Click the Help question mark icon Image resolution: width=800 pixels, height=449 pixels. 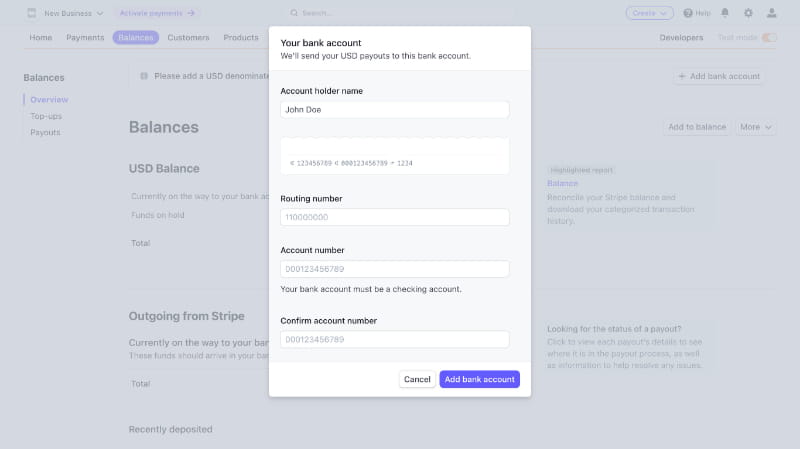pos(688,13)
